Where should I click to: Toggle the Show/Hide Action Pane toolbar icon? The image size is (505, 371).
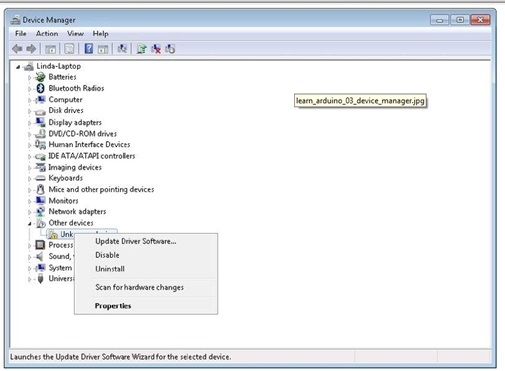click(103, 49)
